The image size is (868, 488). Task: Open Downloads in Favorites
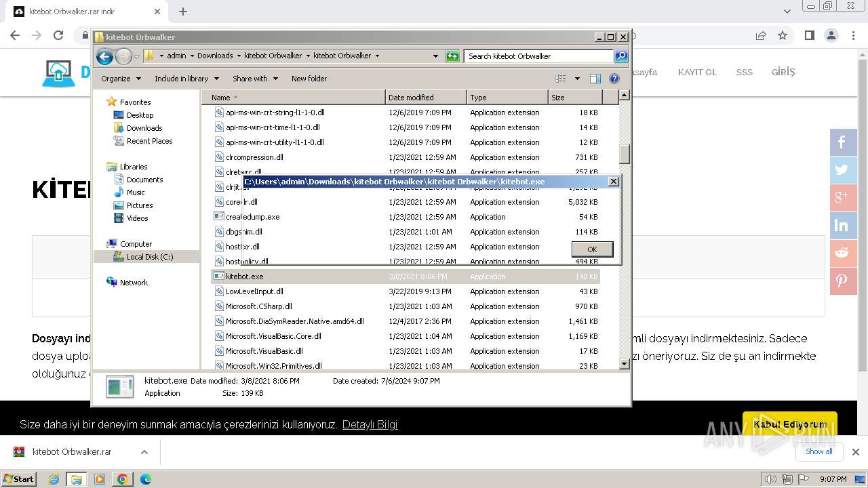coord(144,128)
